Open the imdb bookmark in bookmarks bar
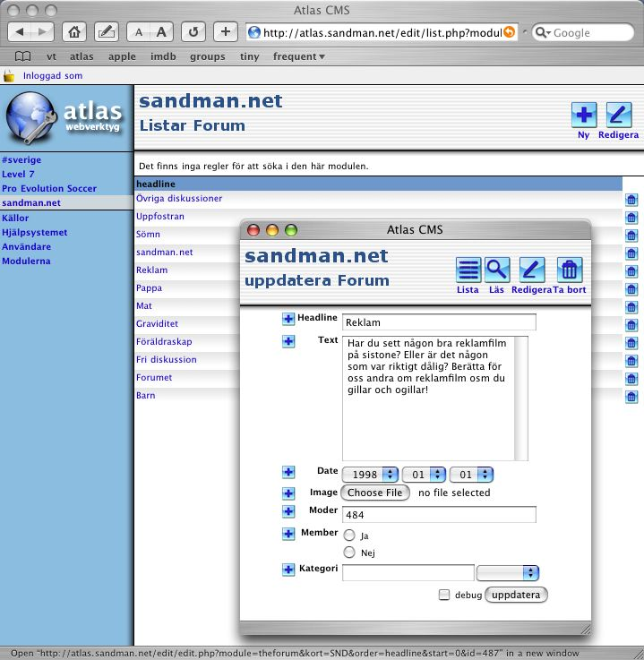This screenshot has height=660, width=644. click(162, 56)
